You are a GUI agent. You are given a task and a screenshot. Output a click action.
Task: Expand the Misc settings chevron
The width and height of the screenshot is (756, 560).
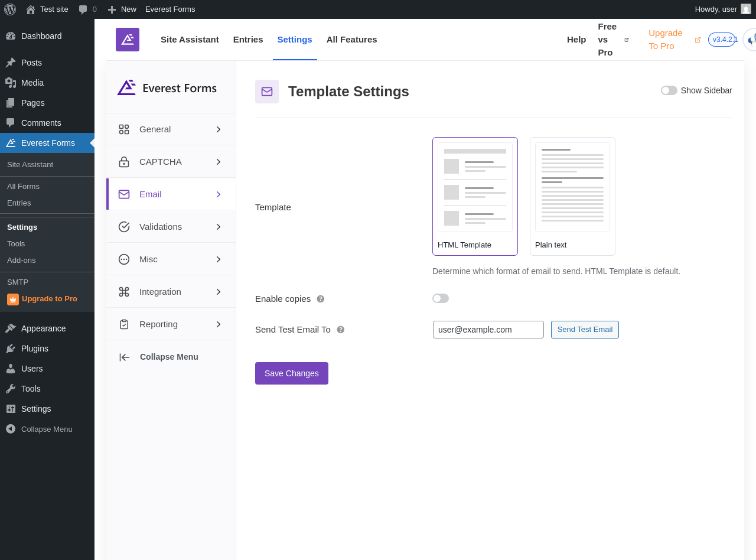tap(219, 259)
